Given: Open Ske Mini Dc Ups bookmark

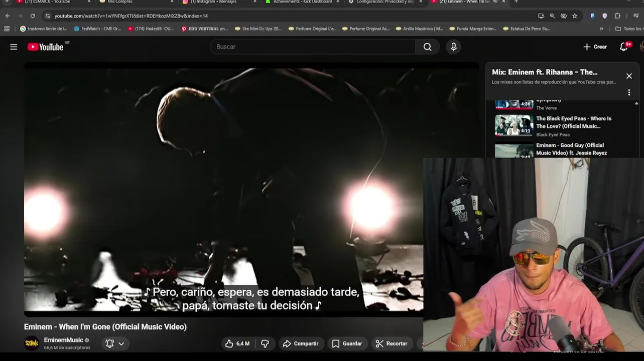Looking at the screenshot, I should pyautogui.click(x=258, y=29).
